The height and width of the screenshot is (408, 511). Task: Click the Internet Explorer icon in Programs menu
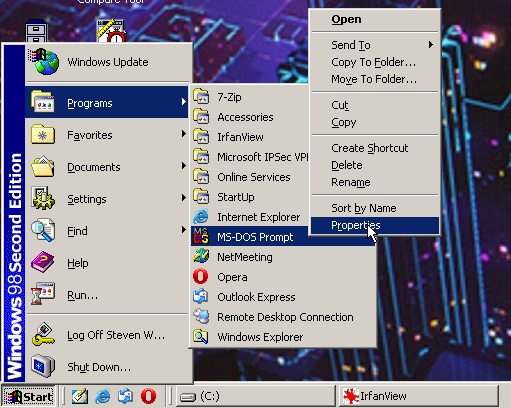pos(201,217)
